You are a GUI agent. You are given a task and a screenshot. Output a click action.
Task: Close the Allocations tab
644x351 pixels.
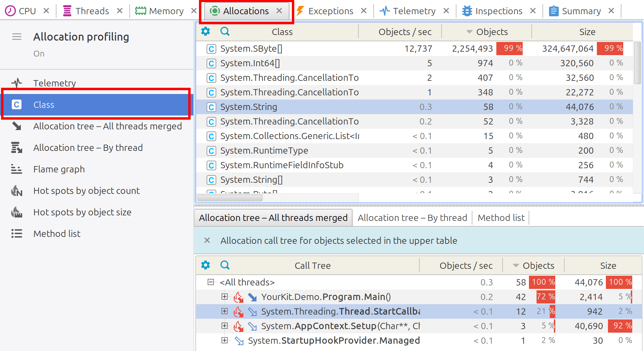(279, 11)
